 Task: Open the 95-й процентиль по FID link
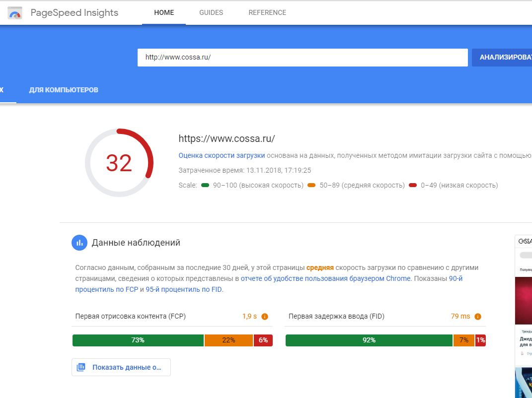point(184,289)
